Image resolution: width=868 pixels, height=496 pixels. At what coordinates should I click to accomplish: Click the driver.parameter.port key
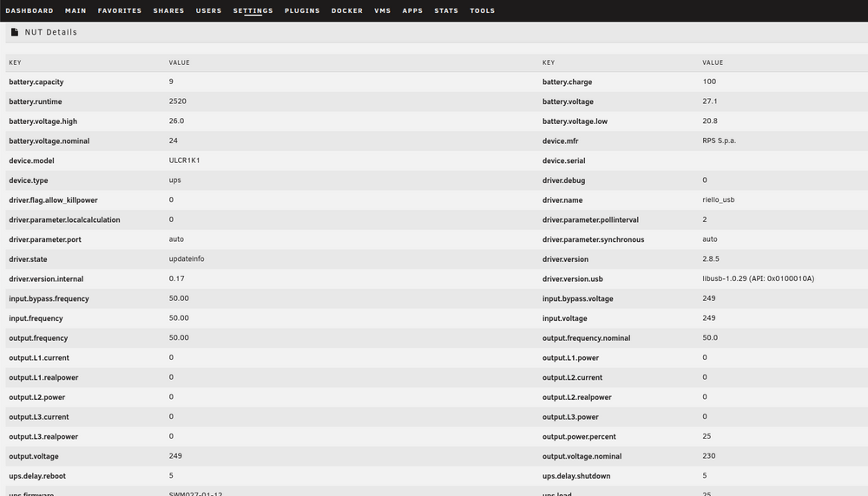tap(45, 239)
